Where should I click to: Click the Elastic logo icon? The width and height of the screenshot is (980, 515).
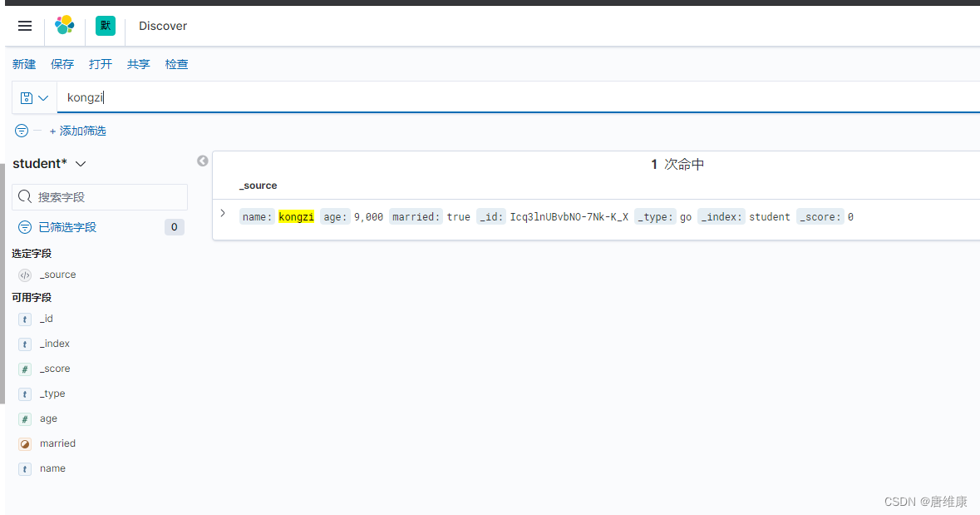tap(64, 26)
